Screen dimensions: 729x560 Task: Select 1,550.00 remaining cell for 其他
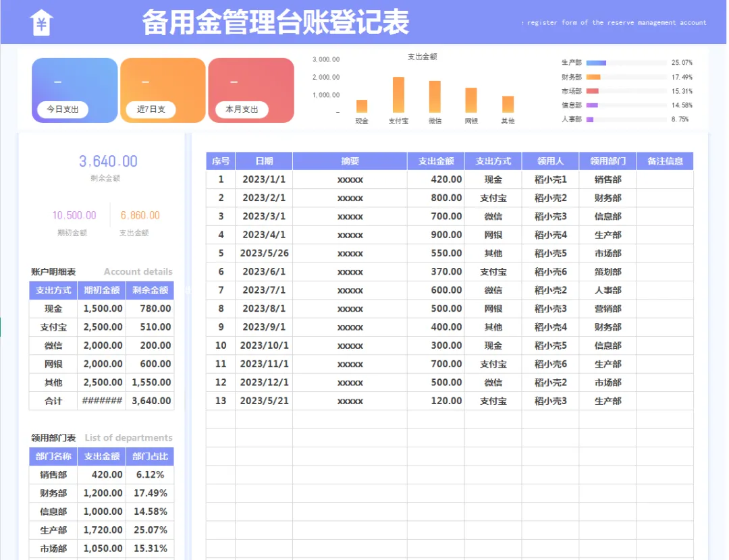pos(150,383)
